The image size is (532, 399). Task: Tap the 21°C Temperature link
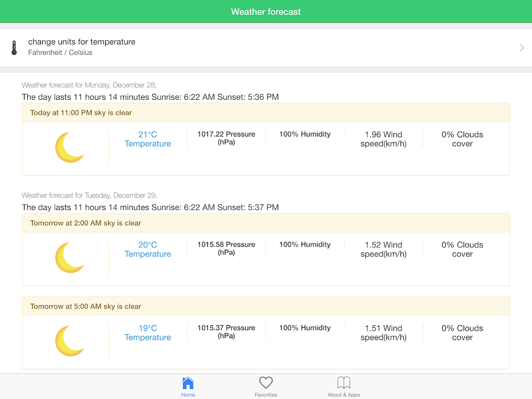point(148,139)
